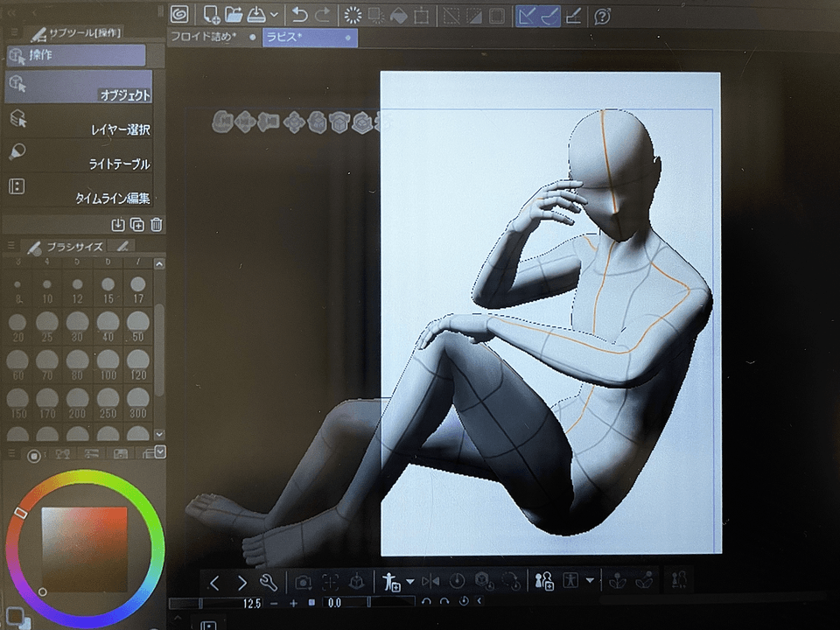Image resolution: width=840 pixels, height=630 pixels.
Task: Open 3D object settings with the wrench icon
Action: [269, 582]
